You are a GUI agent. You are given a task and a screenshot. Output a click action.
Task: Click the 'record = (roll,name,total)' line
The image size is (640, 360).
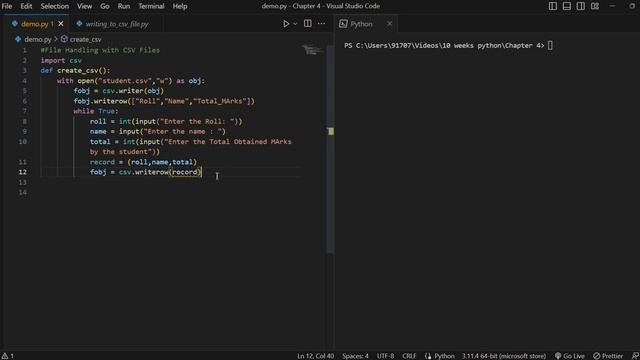tap(143, 162)
